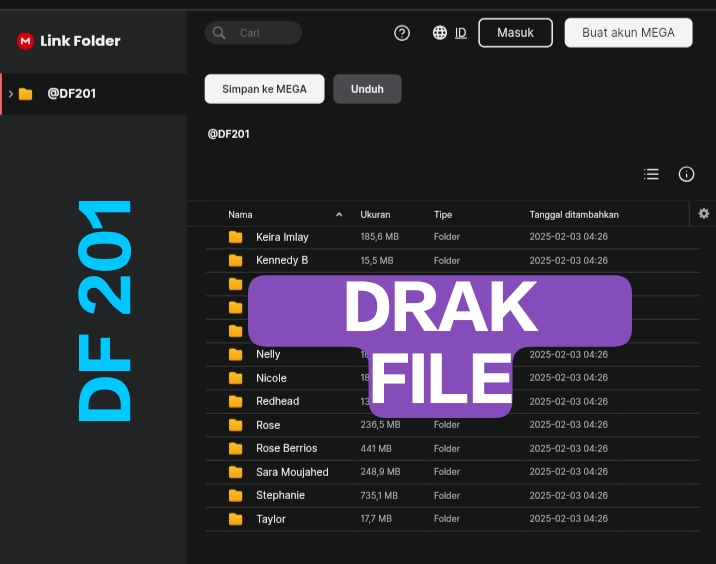Click the 17,7 MB size value
716x564 pixels.
(x=376, y=519)
